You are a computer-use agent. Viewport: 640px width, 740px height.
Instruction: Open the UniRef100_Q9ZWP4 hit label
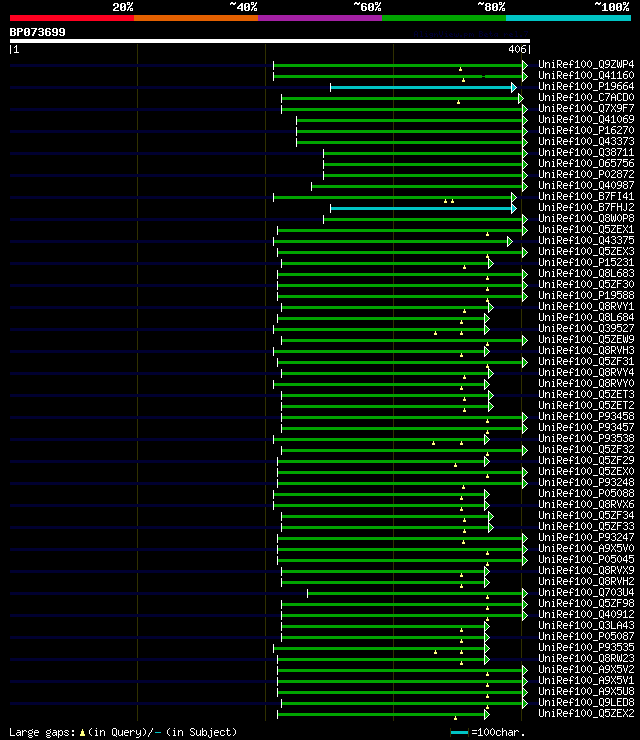(x=586, y=64)
